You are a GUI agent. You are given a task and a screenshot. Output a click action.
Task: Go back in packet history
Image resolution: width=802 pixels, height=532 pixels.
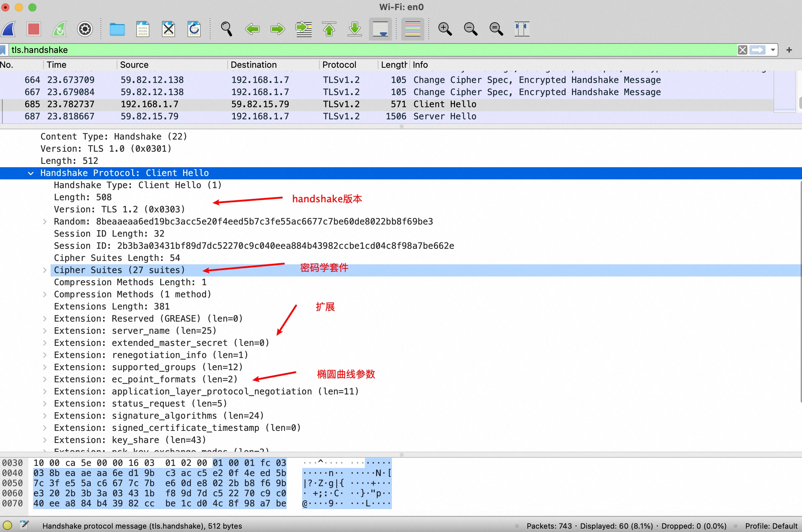[252, 29]
